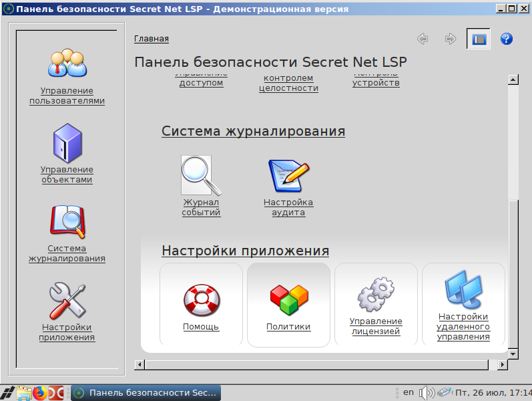Click the Управление объектами text link
This screenshot has width=532, height=401.
[x=67, y=174]
